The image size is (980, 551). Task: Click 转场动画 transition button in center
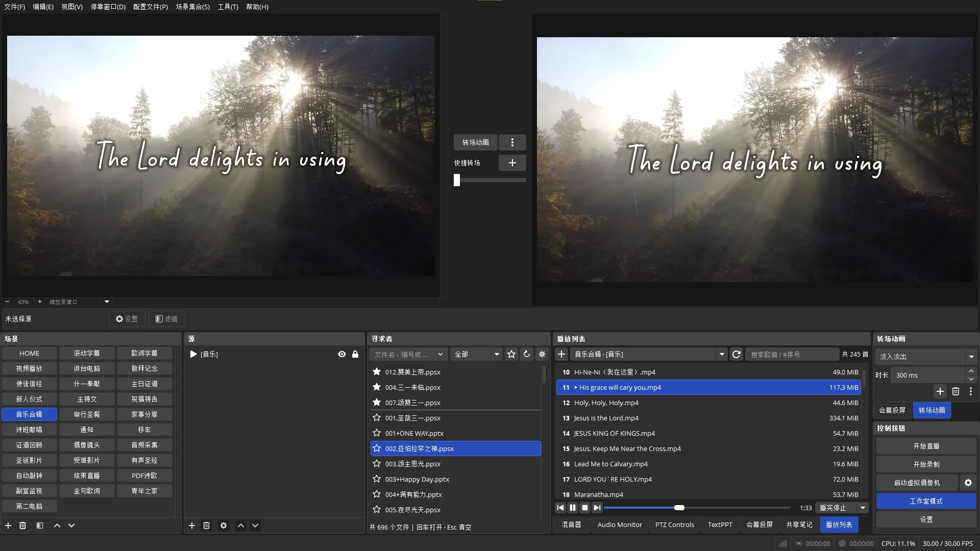476,142
